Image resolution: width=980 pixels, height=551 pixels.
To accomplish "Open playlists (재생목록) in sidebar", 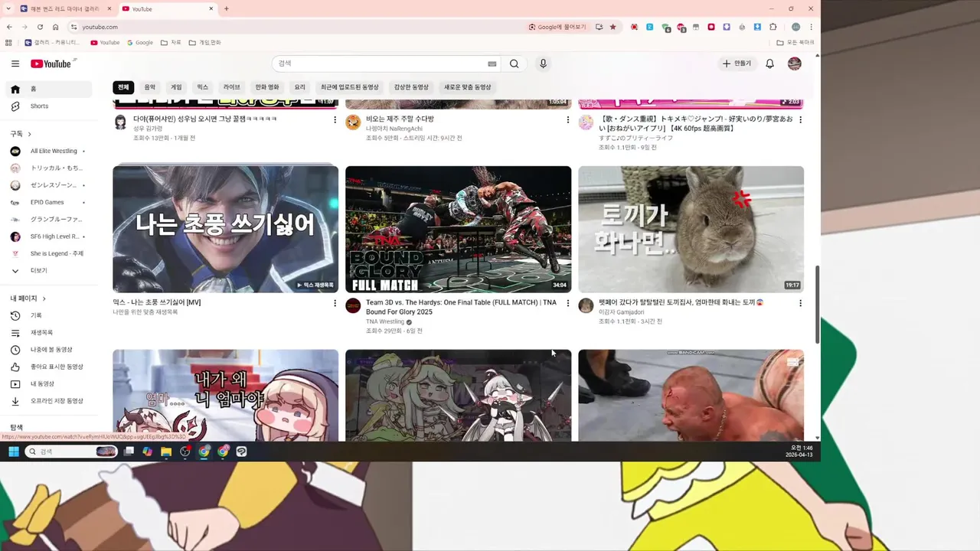I will click(49, 333).
